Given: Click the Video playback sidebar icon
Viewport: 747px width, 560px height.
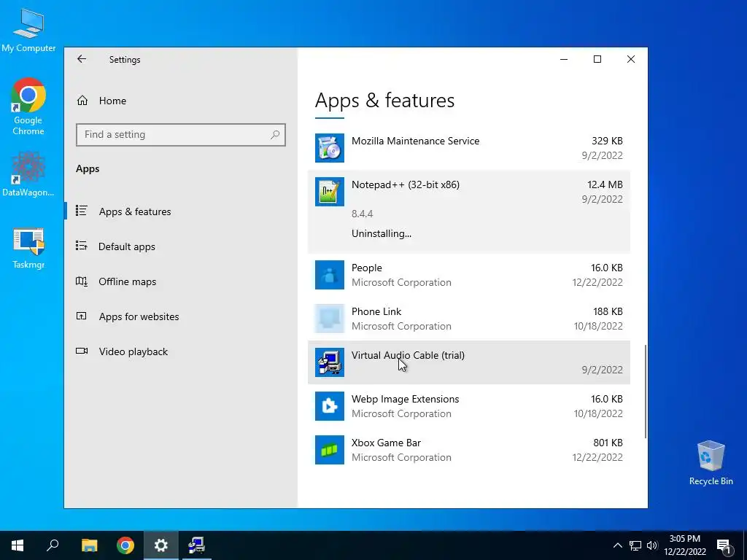Looking at the screenshot, I should tap(82, 351).
